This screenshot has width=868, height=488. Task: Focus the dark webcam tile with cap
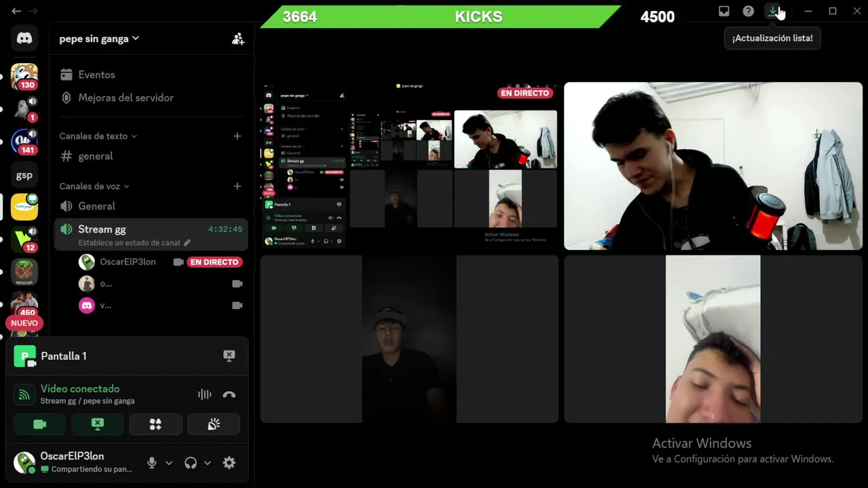point(409,339)
